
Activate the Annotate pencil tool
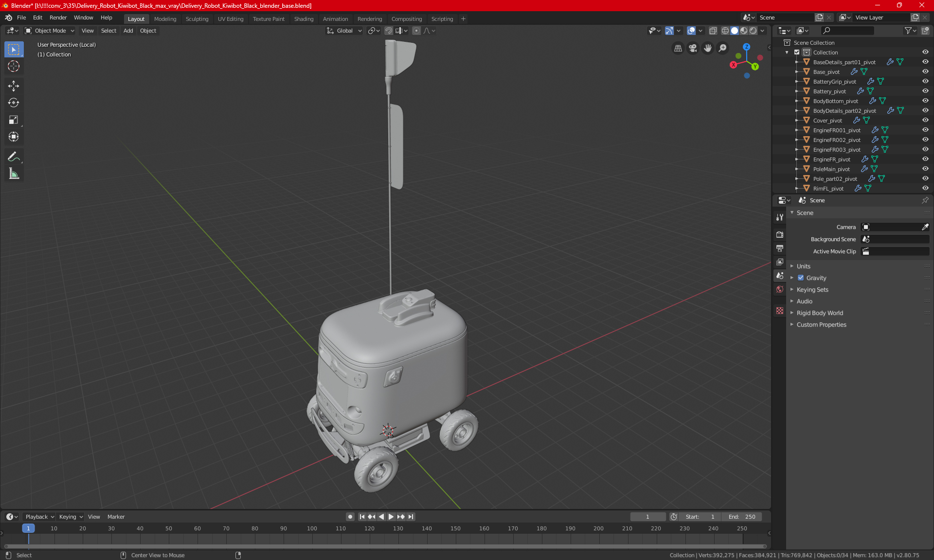(x=14, y=157)
